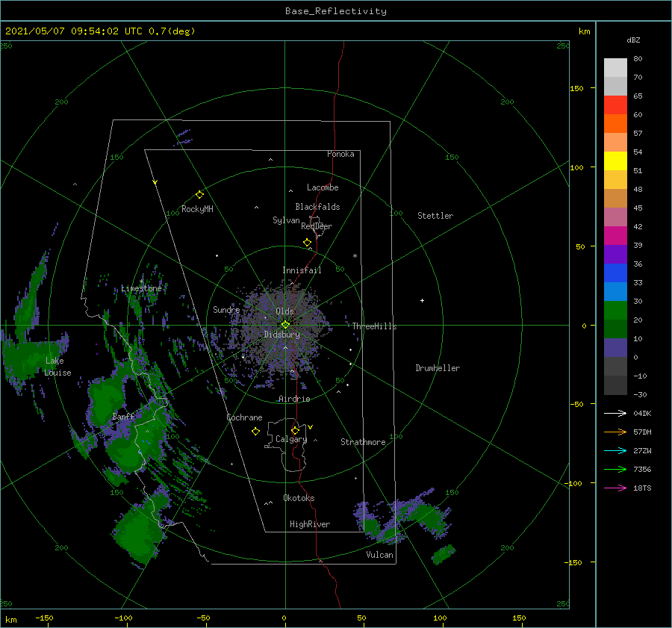Click the light blue 30-33 dBZ legend swatch
The width and height of the screenshot is (672, 628).
(x=615, y=292)
